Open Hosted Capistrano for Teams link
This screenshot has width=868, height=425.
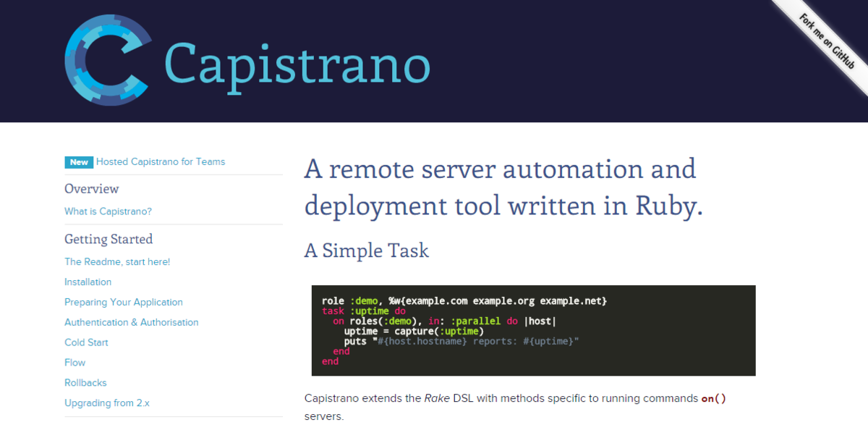161,162
